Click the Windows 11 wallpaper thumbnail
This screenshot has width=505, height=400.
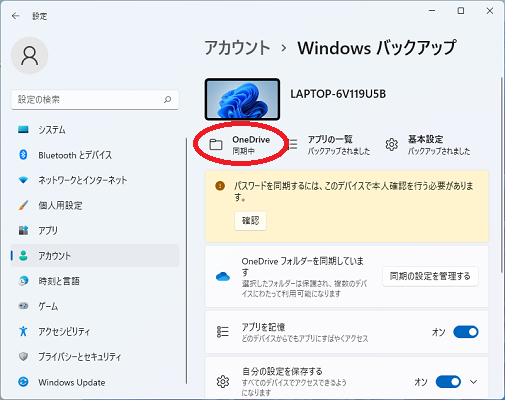pyautogui.click(x=242, y=99)
